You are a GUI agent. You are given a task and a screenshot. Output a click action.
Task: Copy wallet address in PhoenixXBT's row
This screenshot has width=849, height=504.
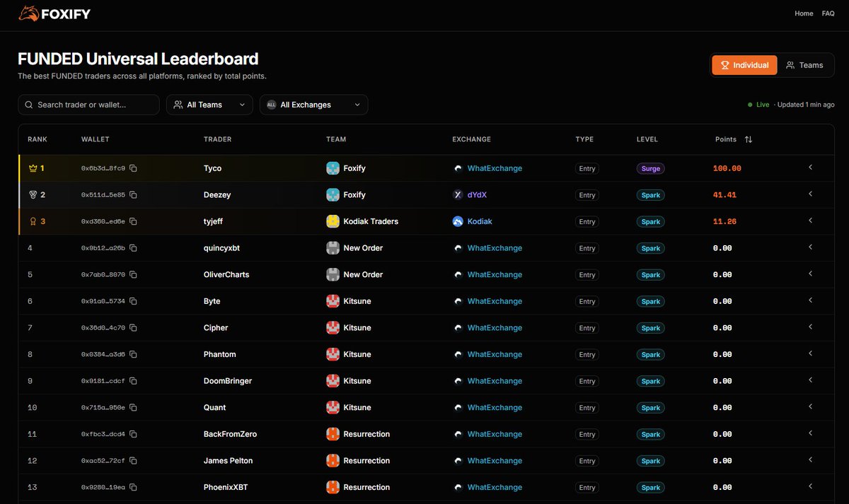133,487
